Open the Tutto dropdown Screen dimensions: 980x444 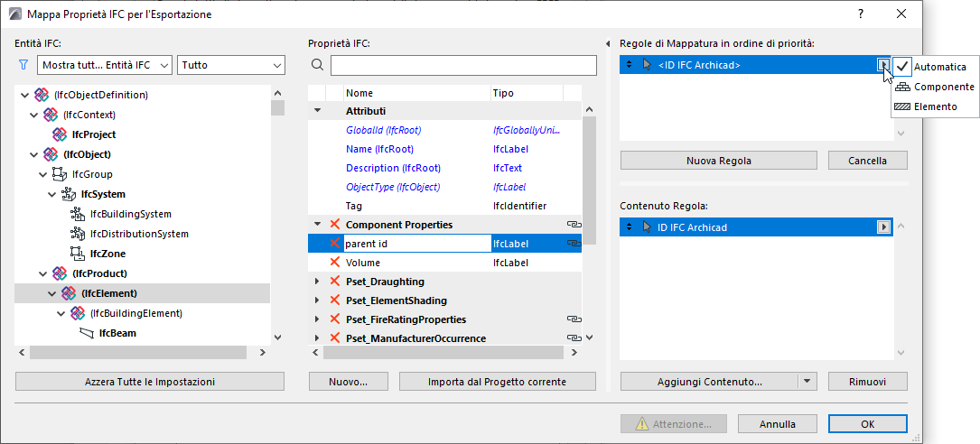232,65
